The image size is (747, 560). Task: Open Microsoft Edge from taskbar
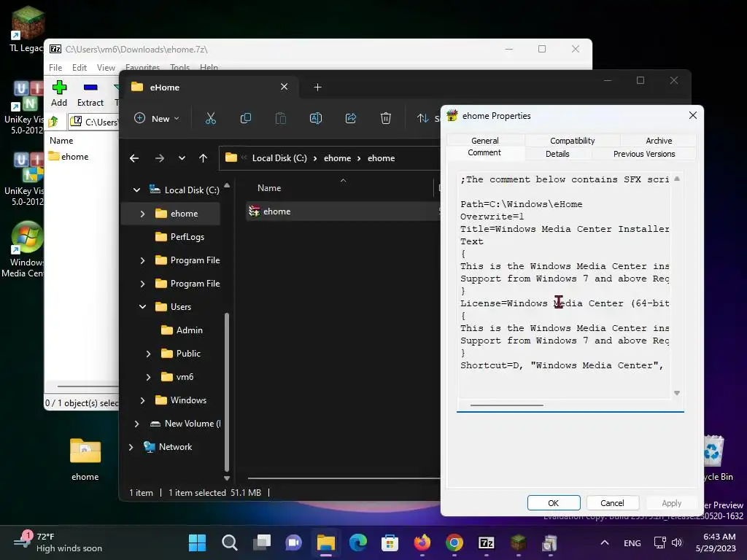[357, 542]
